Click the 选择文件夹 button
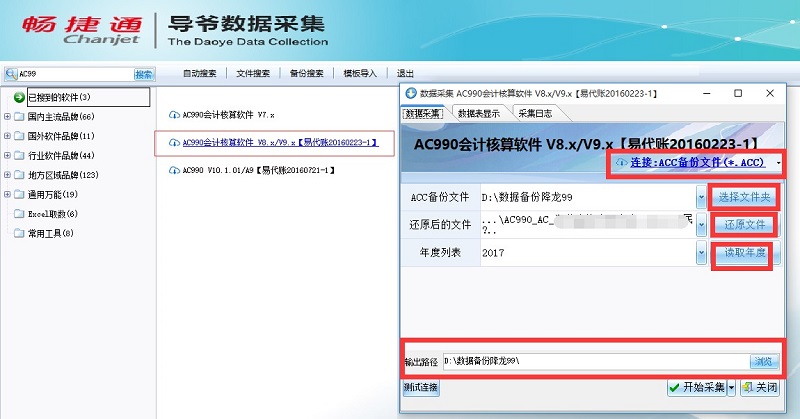Viewport: 800px width, 419px height. 744,197
